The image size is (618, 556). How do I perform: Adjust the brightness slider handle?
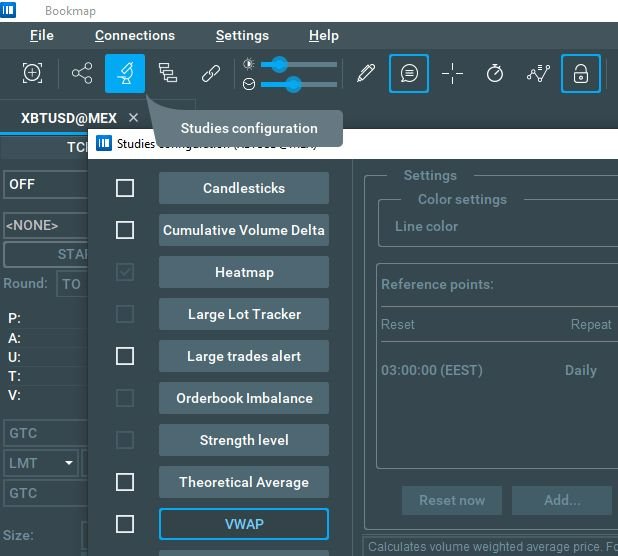[x=280, y=64]
